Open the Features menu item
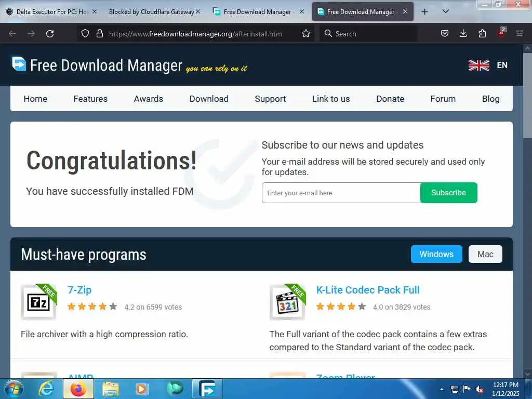Viewport: 532px width, 399px height. [90, 99]
